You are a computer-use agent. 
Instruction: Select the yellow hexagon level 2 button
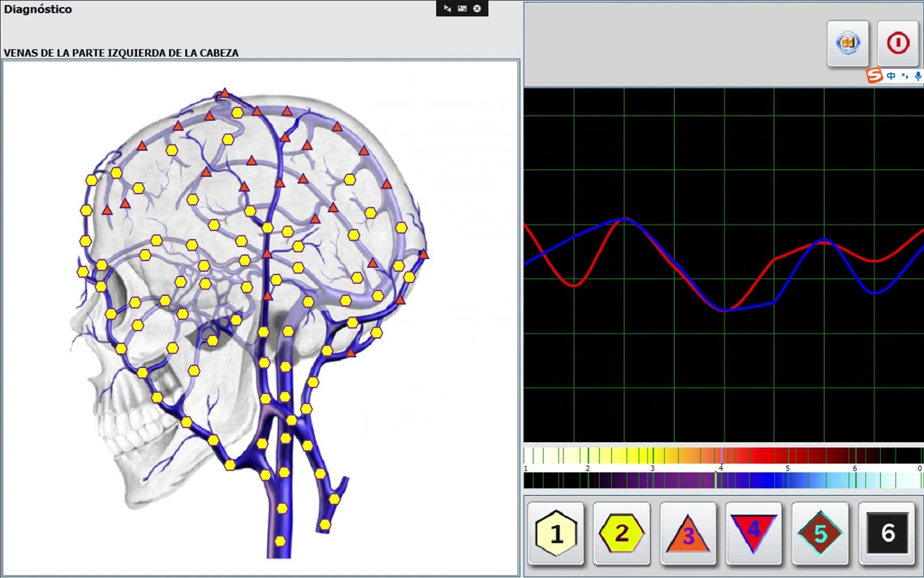[x=621, y=533]
